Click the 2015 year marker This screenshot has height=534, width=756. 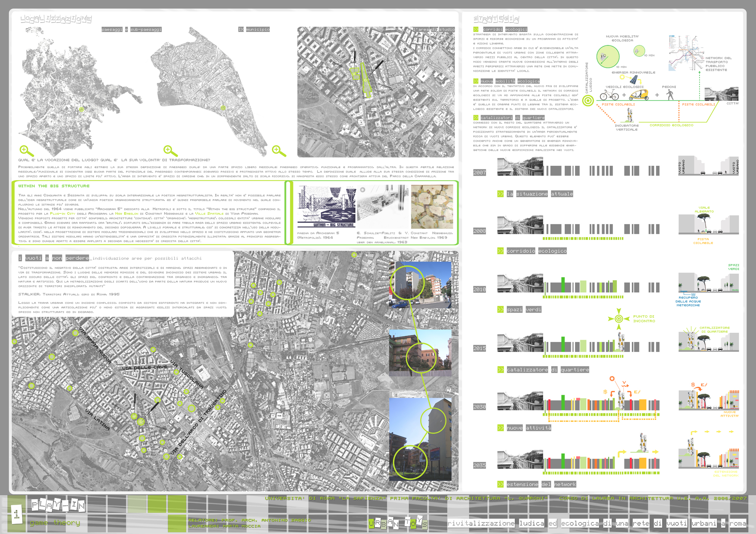[x=479, y=348]
